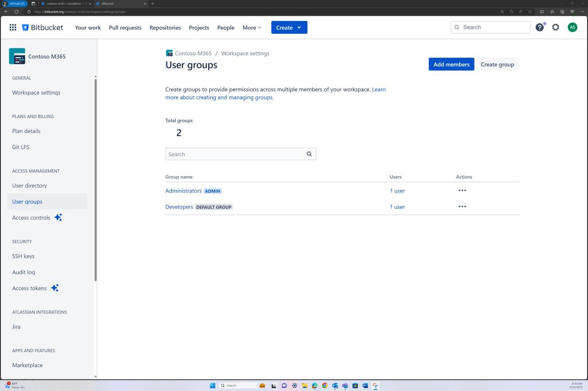Image resolution: width=588 pixels, height=391 pixels.
Task: Click the Bitbucket logo in the top bar
Action: point(43,27)
